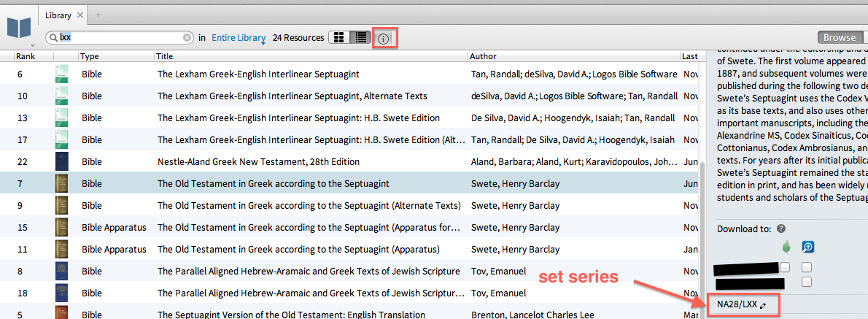Image resolution: width=868 pixels, height=319 pixels.
Task: Select 'Old Testament in Greek according to the Septuagint' rank 7
Action: tap(274, 184)
